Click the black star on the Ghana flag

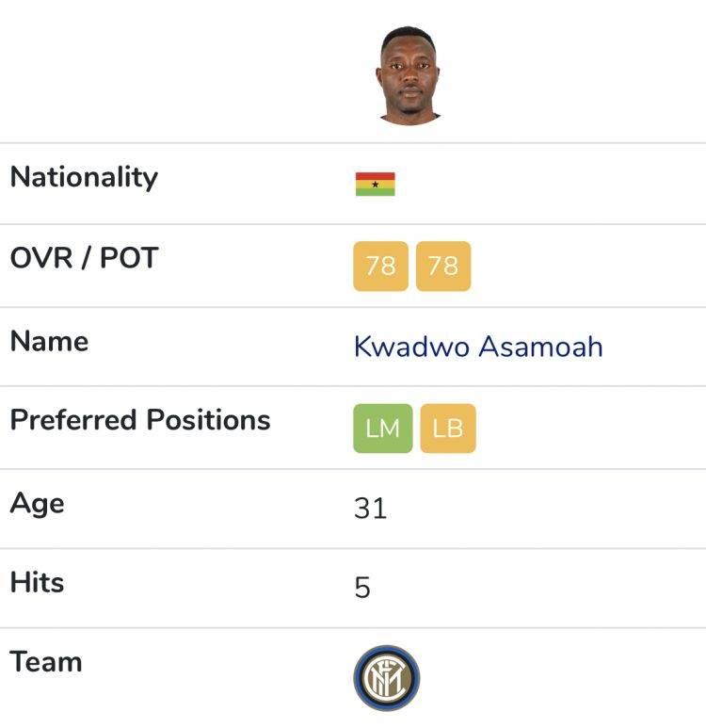375,185
